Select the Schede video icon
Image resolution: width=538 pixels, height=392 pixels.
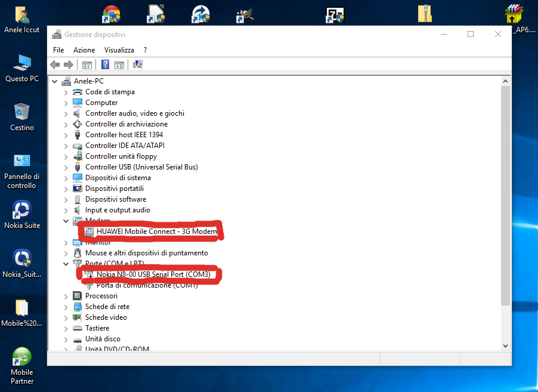click(x=77, y=317)
